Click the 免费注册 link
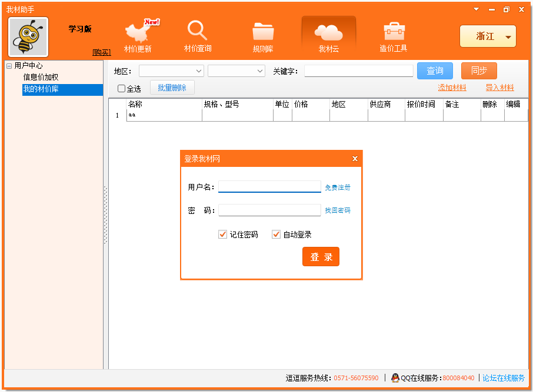The height and width of the screenshot is (392, 533). pos(338,187)
